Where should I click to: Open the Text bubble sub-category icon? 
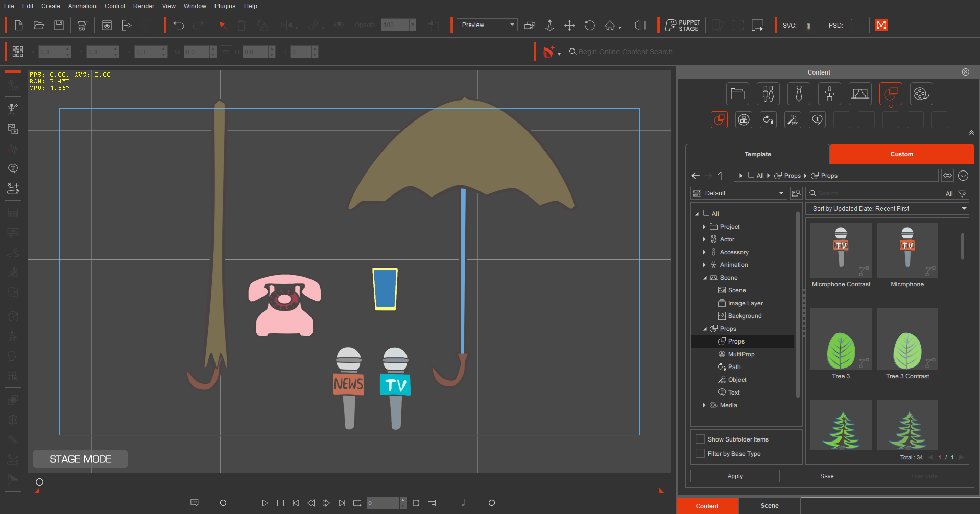click(817, 119)
